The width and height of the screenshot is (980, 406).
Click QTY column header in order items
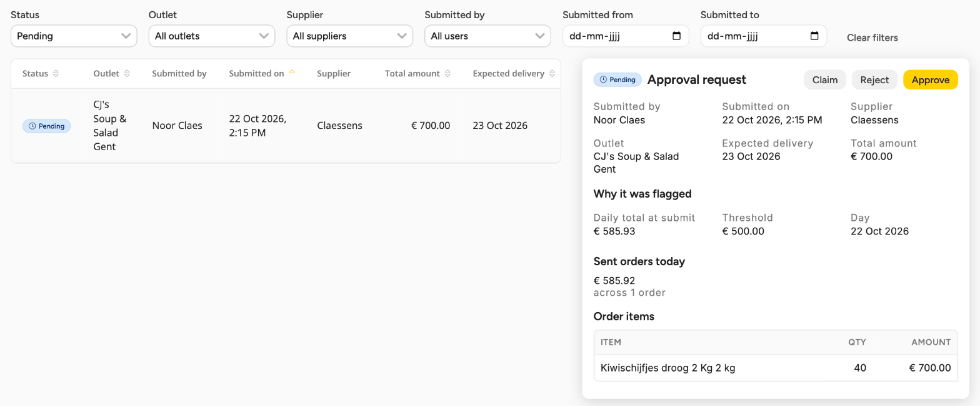[857, 342]
